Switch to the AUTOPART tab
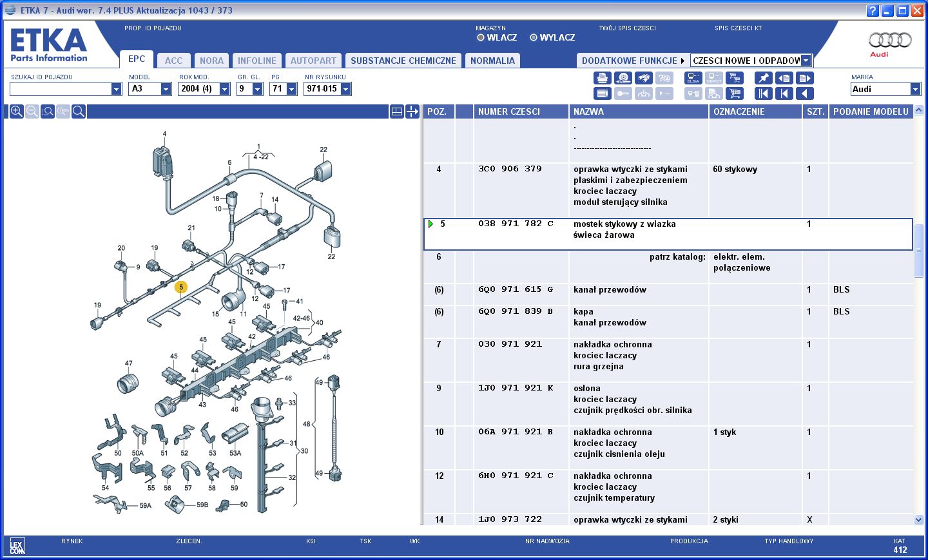This screenshot has height=560, width=928. pos(313,61)
